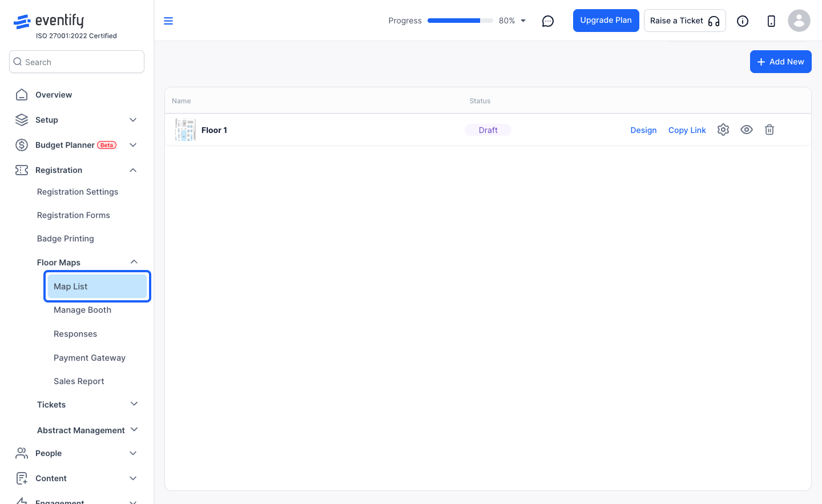Select Map List menu item

97,287
